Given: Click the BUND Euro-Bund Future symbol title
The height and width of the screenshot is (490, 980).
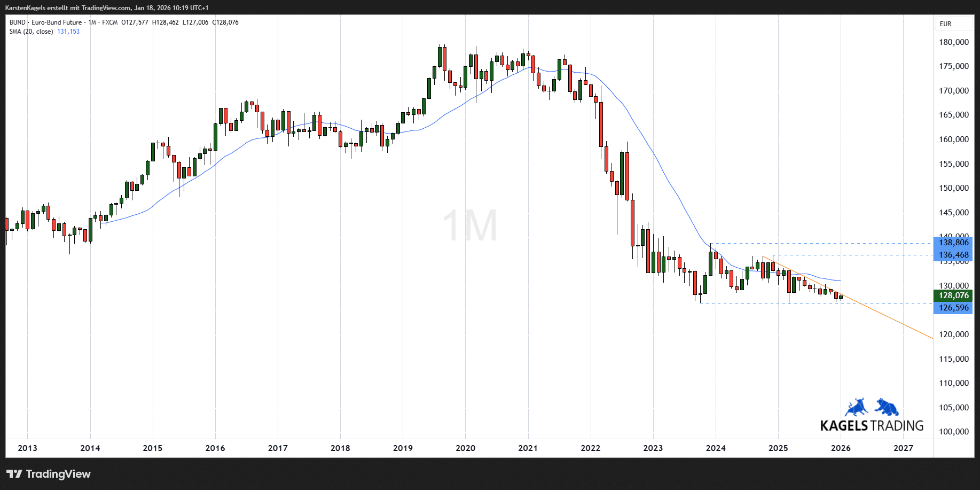Looking at the screenshot, I should (x=46, y=22).
